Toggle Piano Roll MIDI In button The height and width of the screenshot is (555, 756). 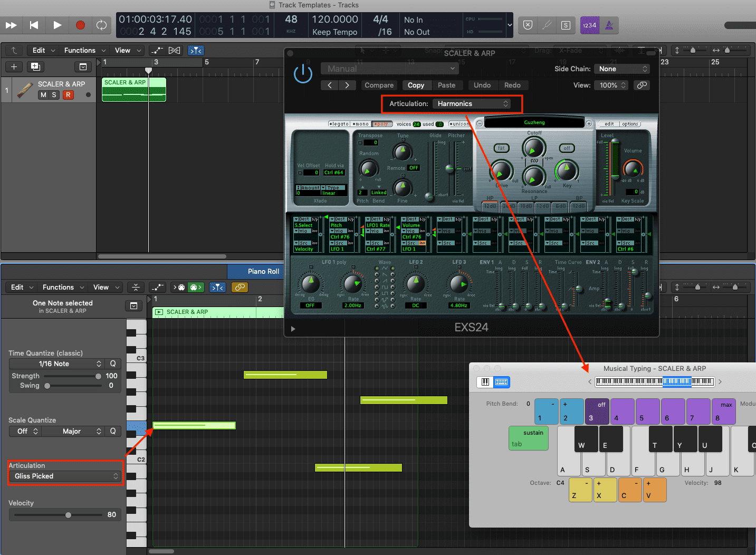pos(179,287)
